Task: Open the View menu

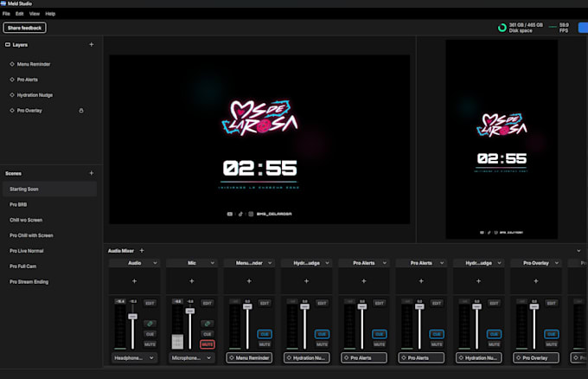Action: [x=35, y=14]
